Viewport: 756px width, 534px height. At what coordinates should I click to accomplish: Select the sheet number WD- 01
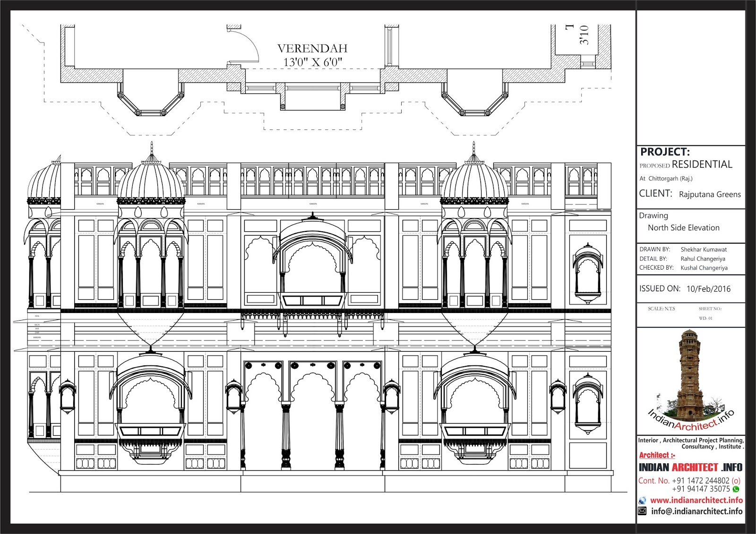click(x=705, y=318)
